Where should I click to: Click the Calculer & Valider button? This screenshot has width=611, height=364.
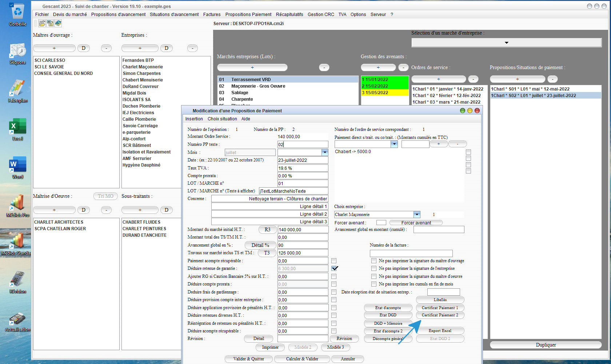coord(302,359)
